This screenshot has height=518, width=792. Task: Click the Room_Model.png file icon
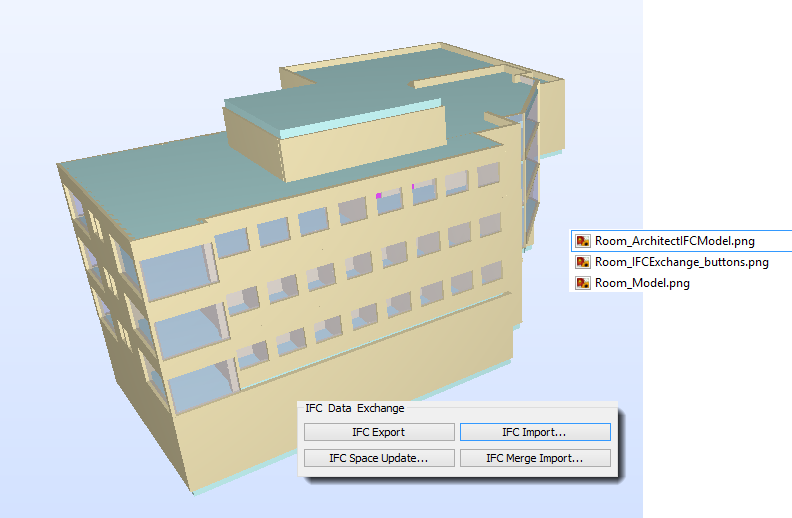coord(583,283)
